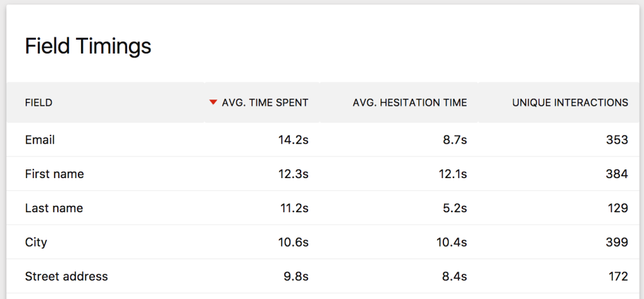The height and width of the screenshot is (299, 644).
Task: Click Last name's 5.2s hesitation value
Action: tap(453, 208)
